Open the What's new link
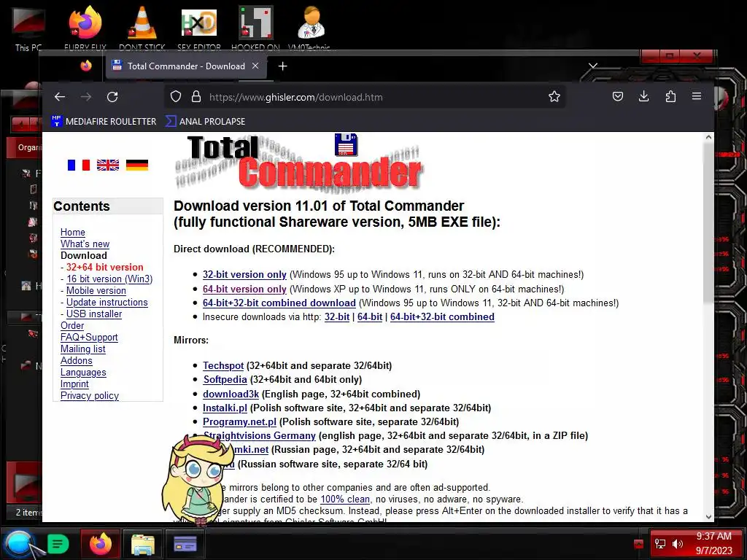747x560 pixels. (85, 244)
